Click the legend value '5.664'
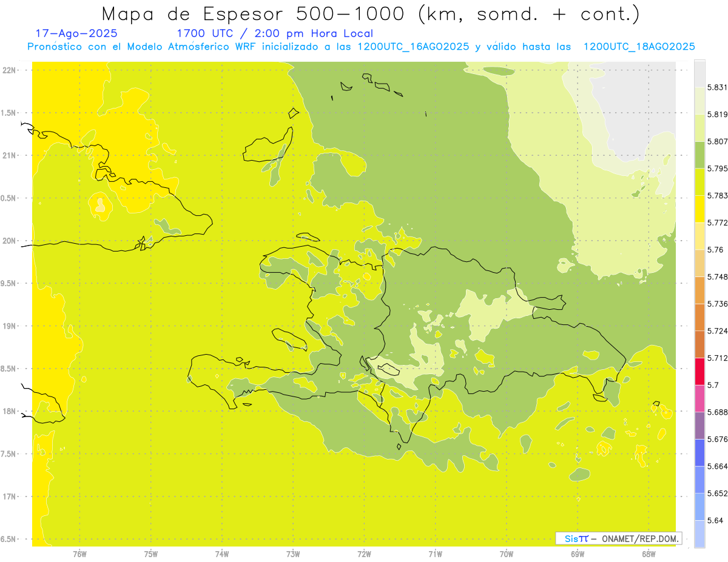The image size is (728, 562). [717, 466]
